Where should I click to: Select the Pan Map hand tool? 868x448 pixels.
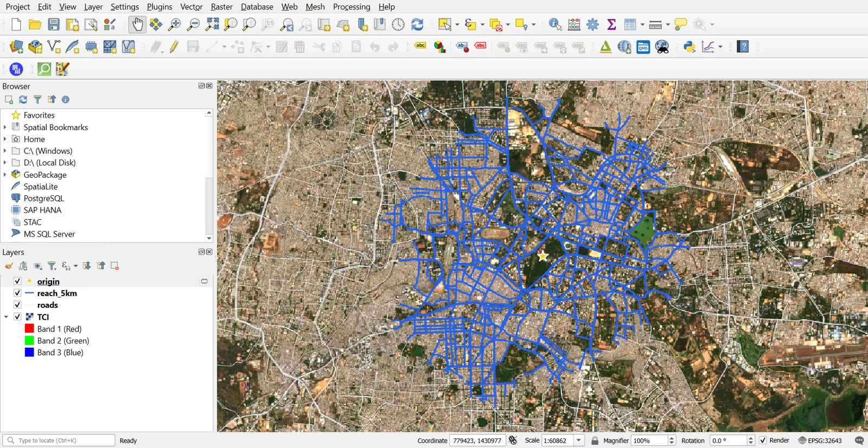coord(137,24)
